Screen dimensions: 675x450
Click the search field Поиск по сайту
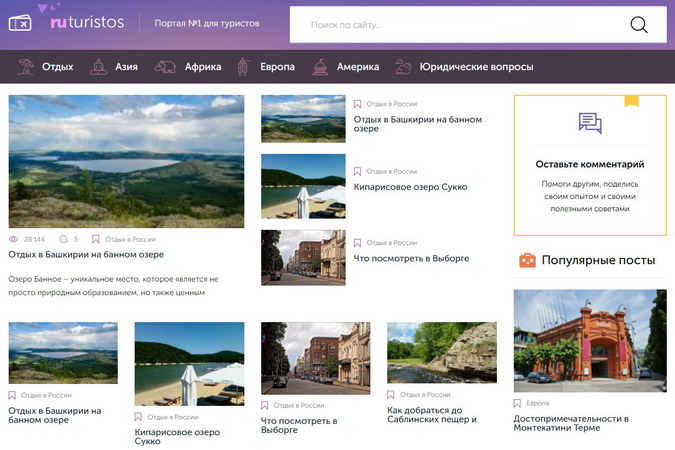click(458, 25)
